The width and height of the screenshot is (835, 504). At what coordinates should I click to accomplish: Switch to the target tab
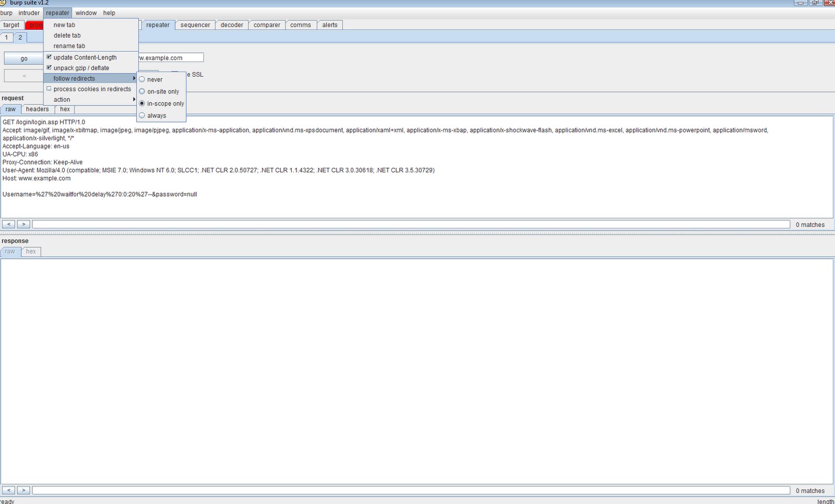pos(11,25)
